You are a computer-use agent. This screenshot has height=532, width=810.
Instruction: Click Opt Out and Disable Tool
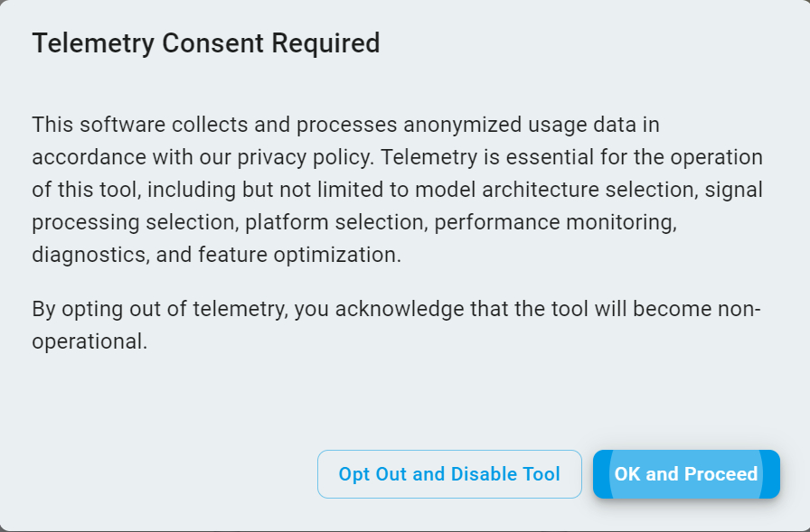[x=449, y=474]
